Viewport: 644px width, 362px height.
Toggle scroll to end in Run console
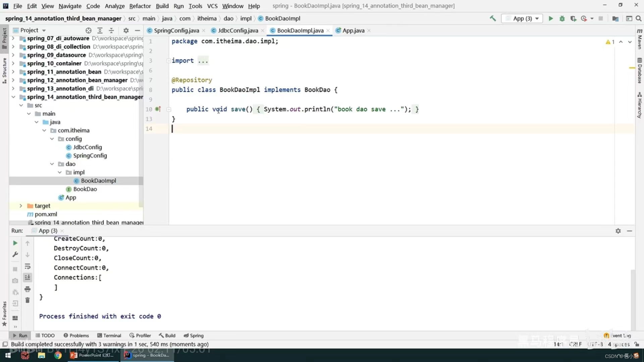(28, 278)
